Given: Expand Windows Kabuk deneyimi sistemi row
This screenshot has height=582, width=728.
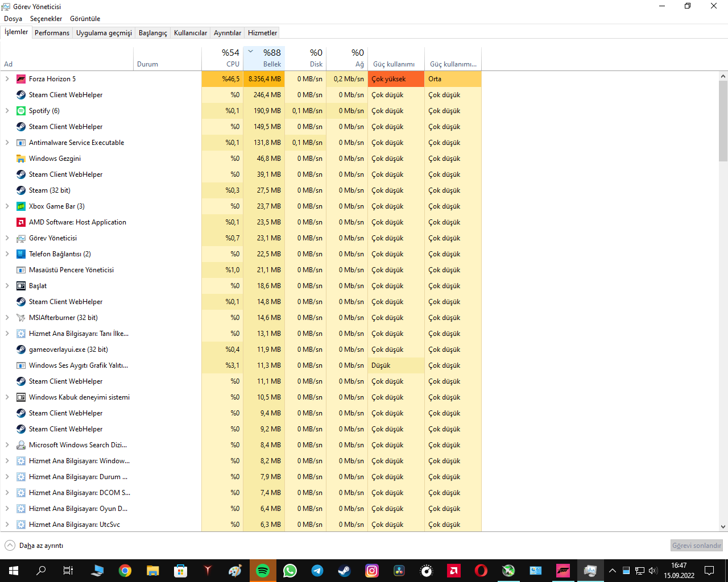Looking at the screenshot, I should pyautogui.click(x=7, y=397).
